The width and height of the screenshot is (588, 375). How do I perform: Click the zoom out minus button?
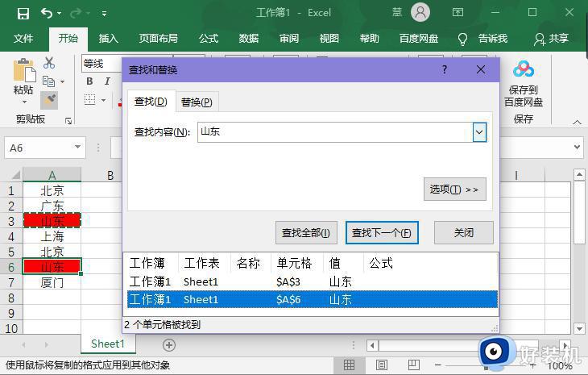437,365
